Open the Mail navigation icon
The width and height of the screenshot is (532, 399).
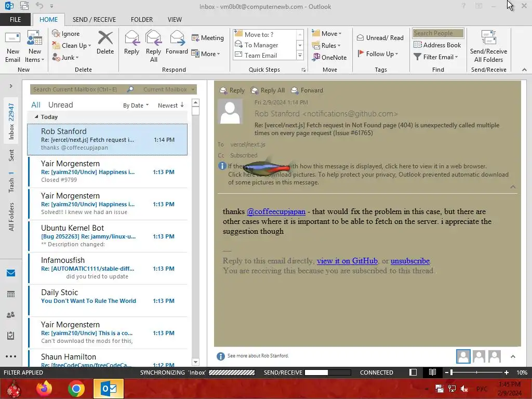(x=11, y=273)
